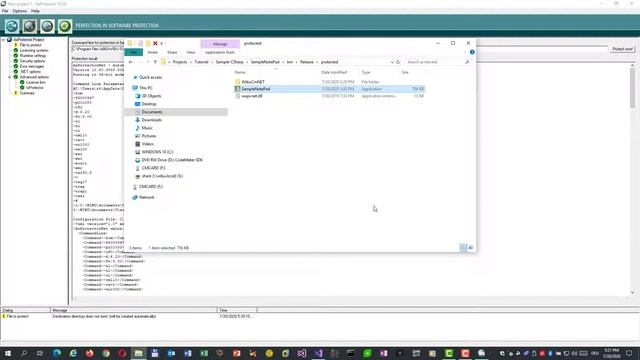Open the quick access toolbar customize dropdown
640x360 pixels.
pyautogui.click(x=162, y=43)
